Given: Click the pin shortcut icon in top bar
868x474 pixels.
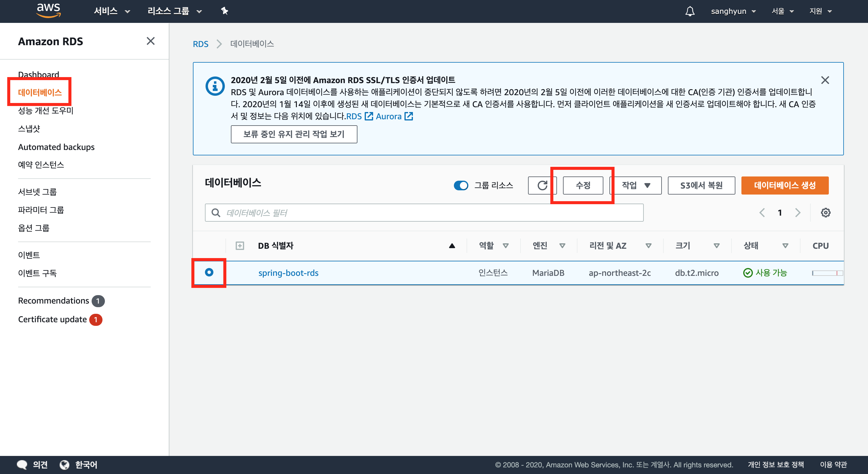Looking at the screenshot, I should click(x=225, y=11).
